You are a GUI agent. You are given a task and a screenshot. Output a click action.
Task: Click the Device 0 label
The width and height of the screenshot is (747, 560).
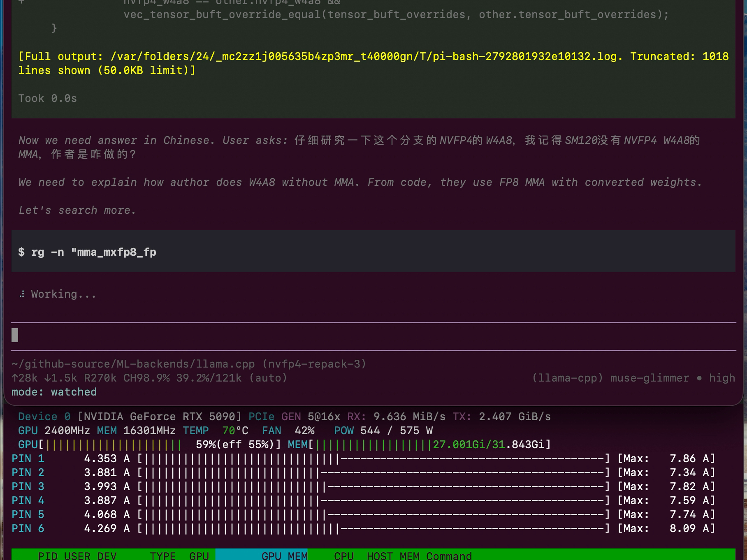coord(44,417)
